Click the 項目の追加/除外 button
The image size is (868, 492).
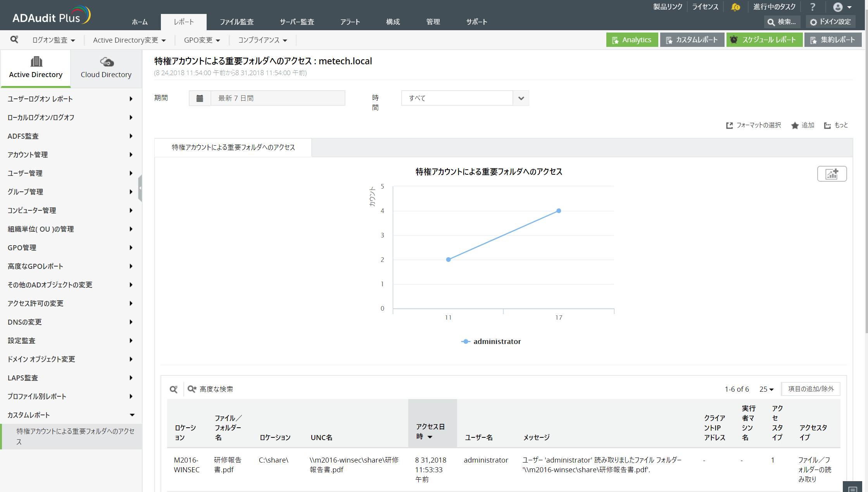(x=811, y=389)
